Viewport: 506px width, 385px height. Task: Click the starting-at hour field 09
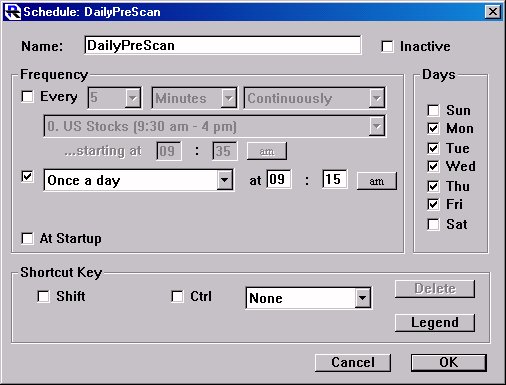tap(169, 151)
